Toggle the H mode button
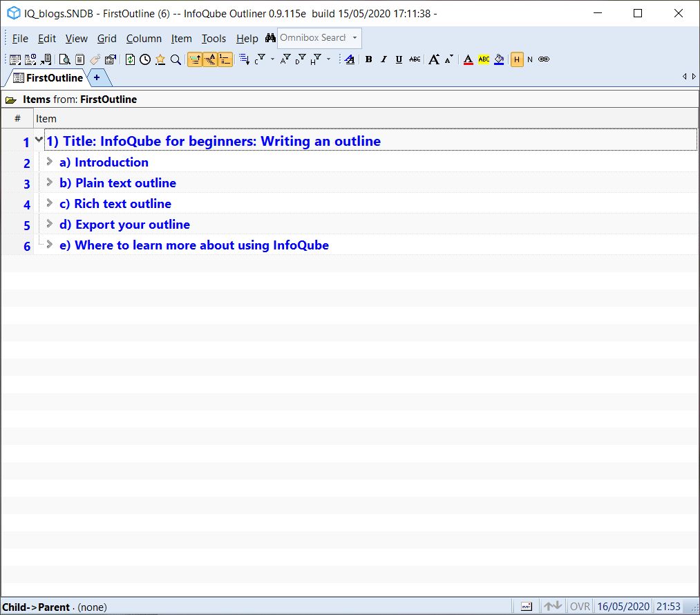 516,59
